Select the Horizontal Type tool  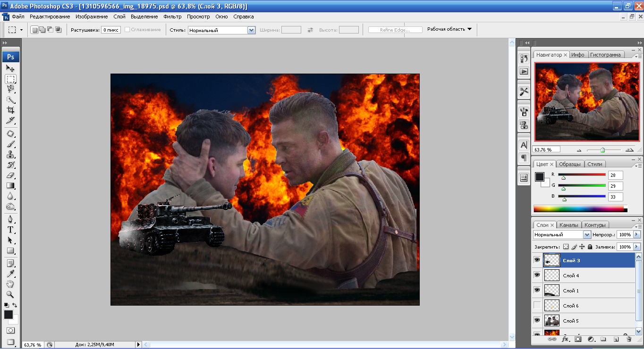click(10, 230)
